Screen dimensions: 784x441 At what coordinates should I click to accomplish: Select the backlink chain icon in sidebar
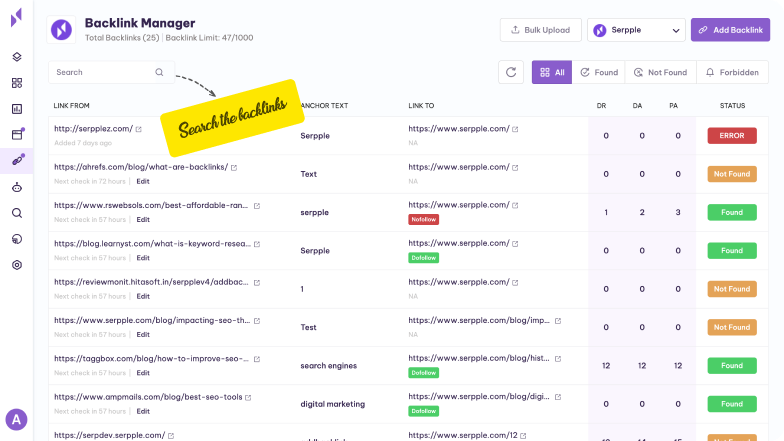(x=18, y=160)
